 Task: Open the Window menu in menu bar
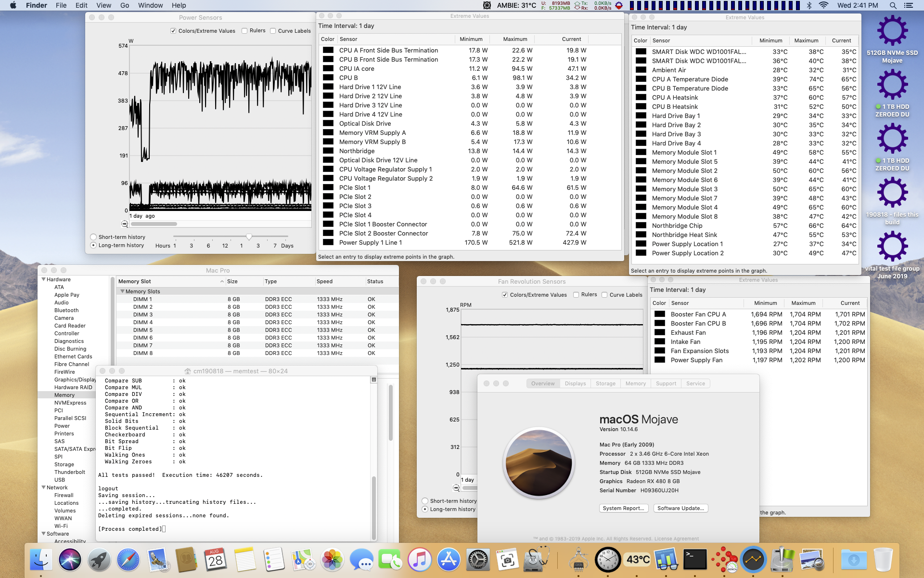150,5
